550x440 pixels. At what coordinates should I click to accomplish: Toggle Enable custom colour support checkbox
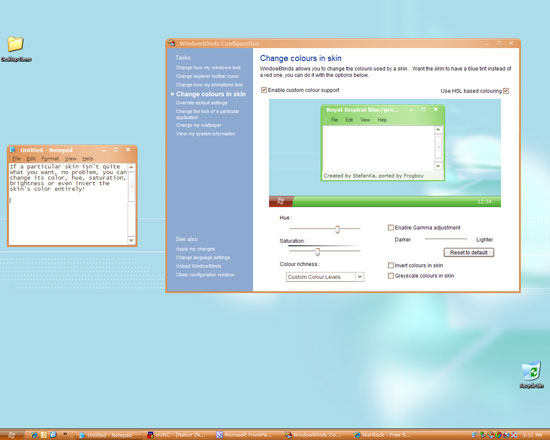coord(264,90)
